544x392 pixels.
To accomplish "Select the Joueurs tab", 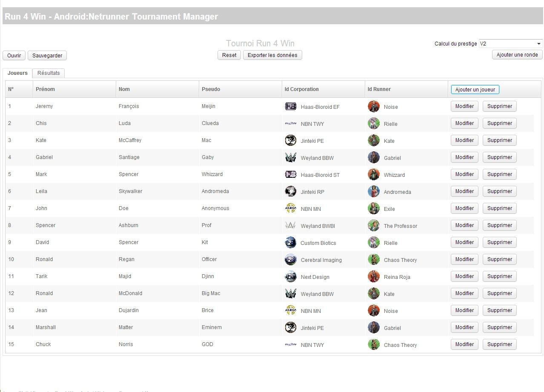I will click(17, 73).
